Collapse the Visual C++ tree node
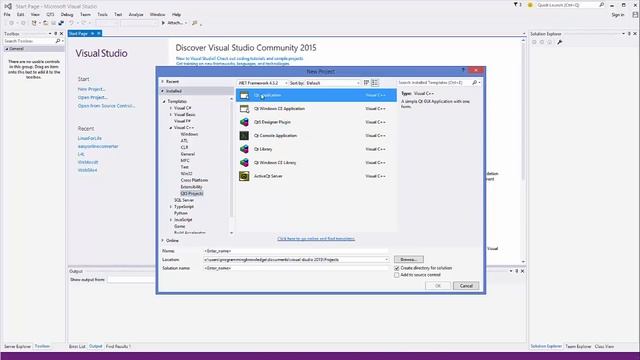Screen dimensions: 640x360 coord(171,128)
